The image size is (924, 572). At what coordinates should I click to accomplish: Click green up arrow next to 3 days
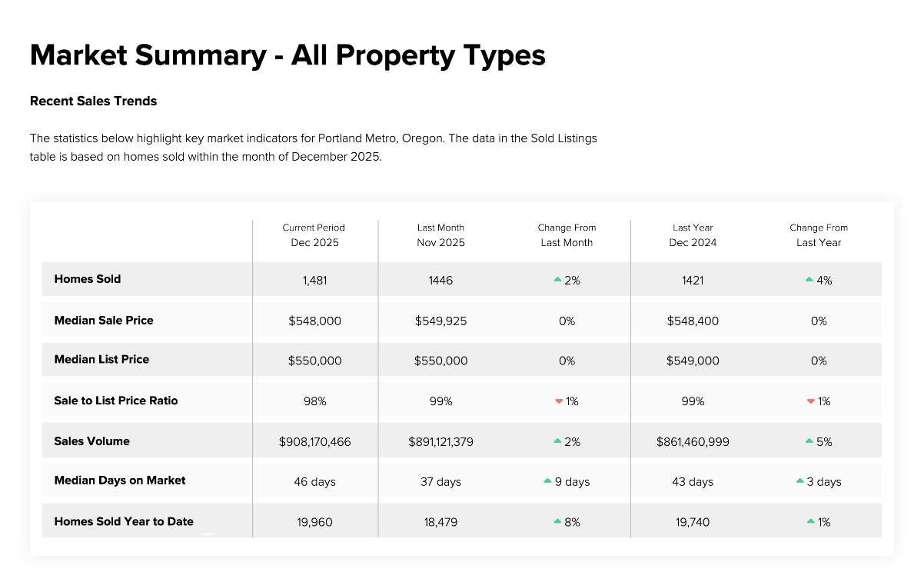pos(800,481)
